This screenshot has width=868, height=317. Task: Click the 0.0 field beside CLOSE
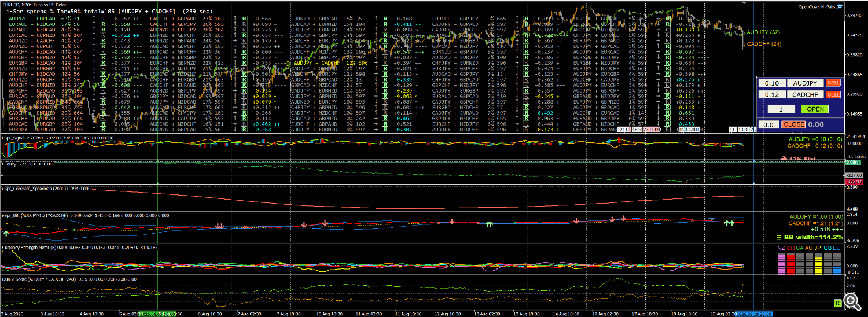click(769, 124)
